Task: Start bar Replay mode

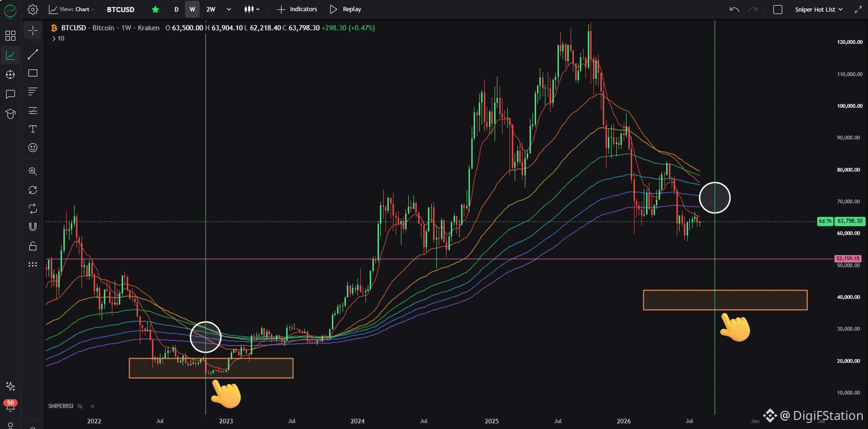Action: 345,9
